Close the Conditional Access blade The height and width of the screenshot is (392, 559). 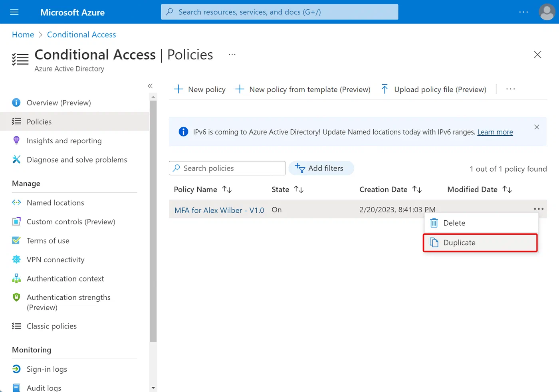click(537, 55)
